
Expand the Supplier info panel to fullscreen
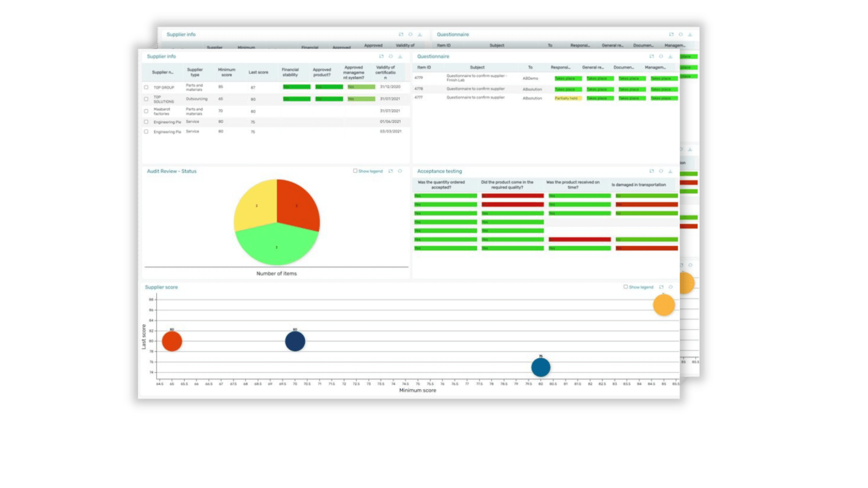click(x=380, y=56)
